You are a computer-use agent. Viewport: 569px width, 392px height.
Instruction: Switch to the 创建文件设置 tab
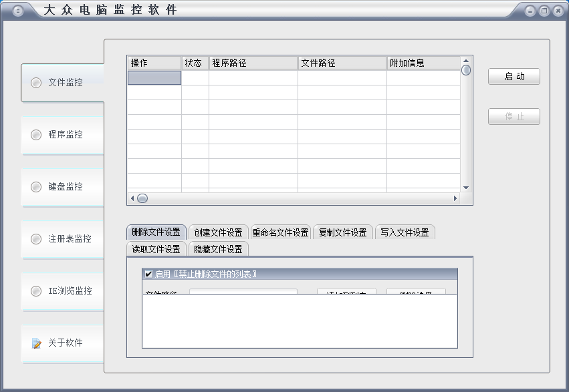pos(219,232)
